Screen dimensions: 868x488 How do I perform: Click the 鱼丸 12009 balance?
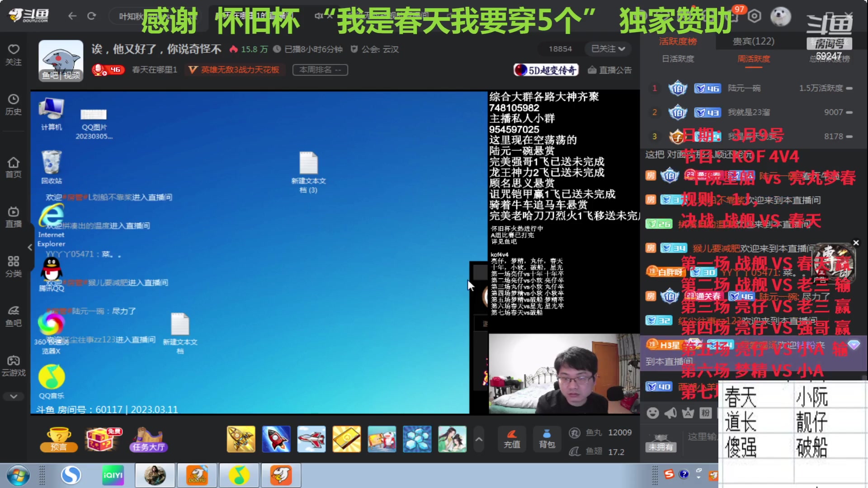[x=601, y=432]
